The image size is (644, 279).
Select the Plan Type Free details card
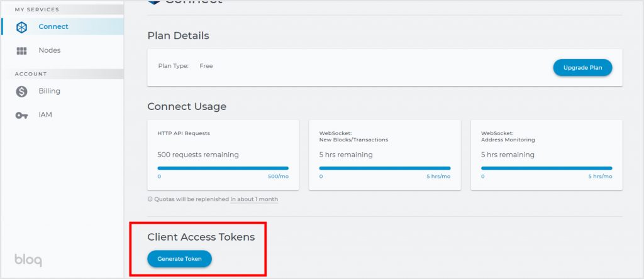[x=385, y=68]
